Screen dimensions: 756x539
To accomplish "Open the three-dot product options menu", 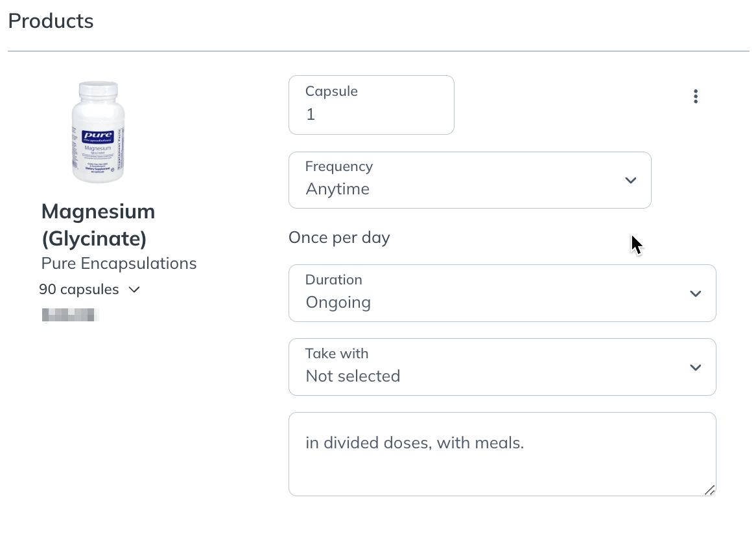I will 695,97.
